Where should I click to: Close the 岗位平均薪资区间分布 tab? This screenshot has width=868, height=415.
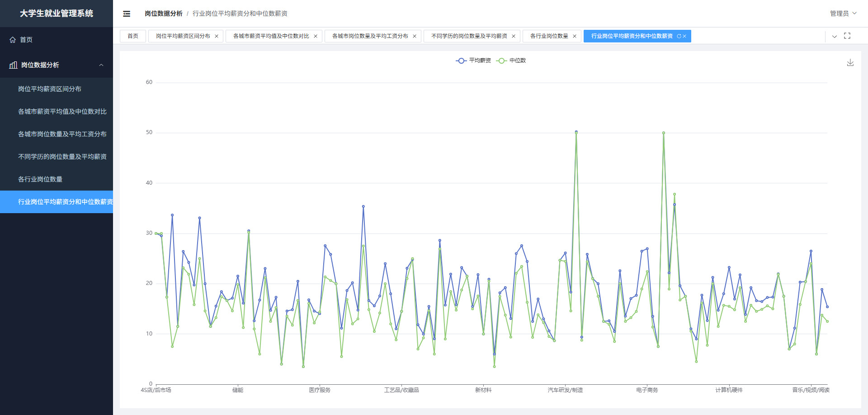coord(217,36)
